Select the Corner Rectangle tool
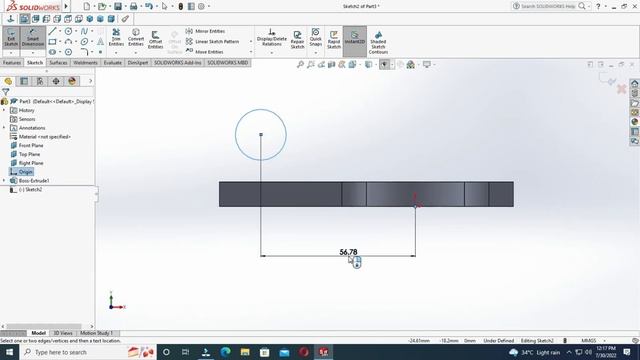The height and width of the screenshot is (360, 640). point(52,42)
